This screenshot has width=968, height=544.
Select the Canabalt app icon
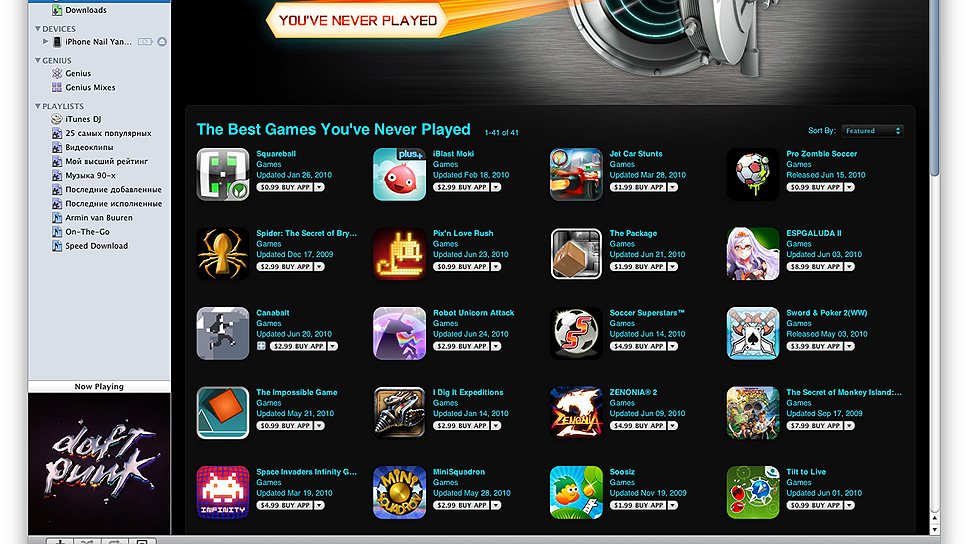click(223, 333)
